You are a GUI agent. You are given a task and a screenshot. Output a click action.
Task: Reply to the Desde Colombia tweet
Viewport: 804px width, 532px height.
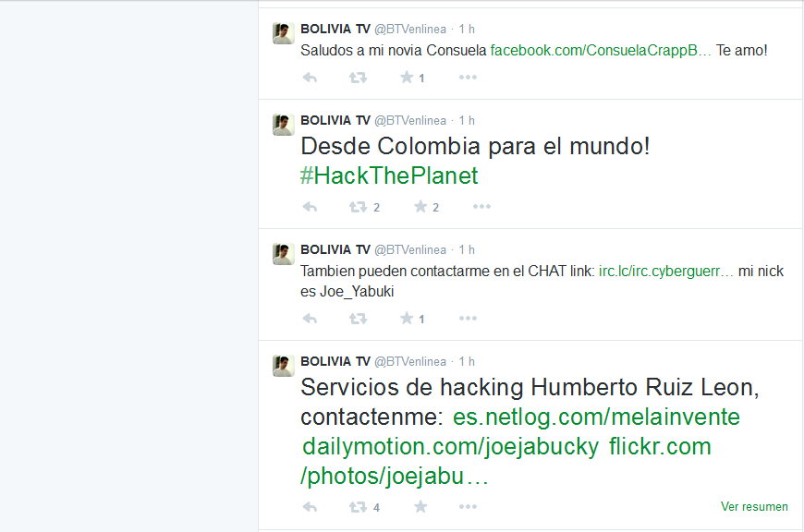click(310, 207)
